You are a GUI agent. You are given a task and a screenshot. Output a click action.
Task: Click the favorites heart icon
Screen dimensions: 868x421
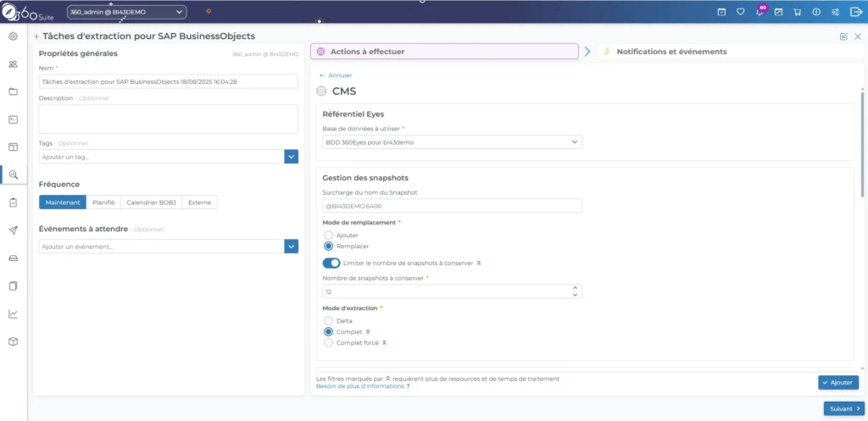pos(740,12)
